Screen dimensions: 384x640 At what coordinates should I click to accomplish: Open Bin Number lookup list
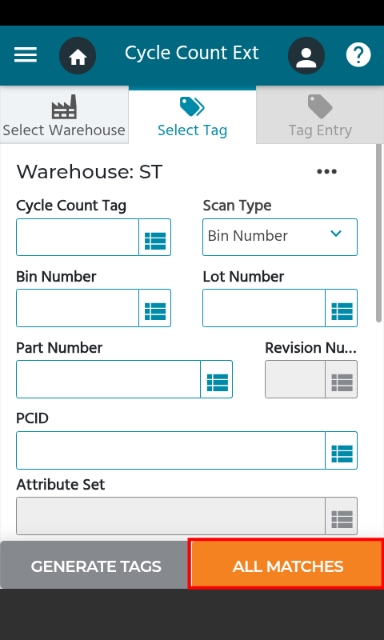point(155,308)
